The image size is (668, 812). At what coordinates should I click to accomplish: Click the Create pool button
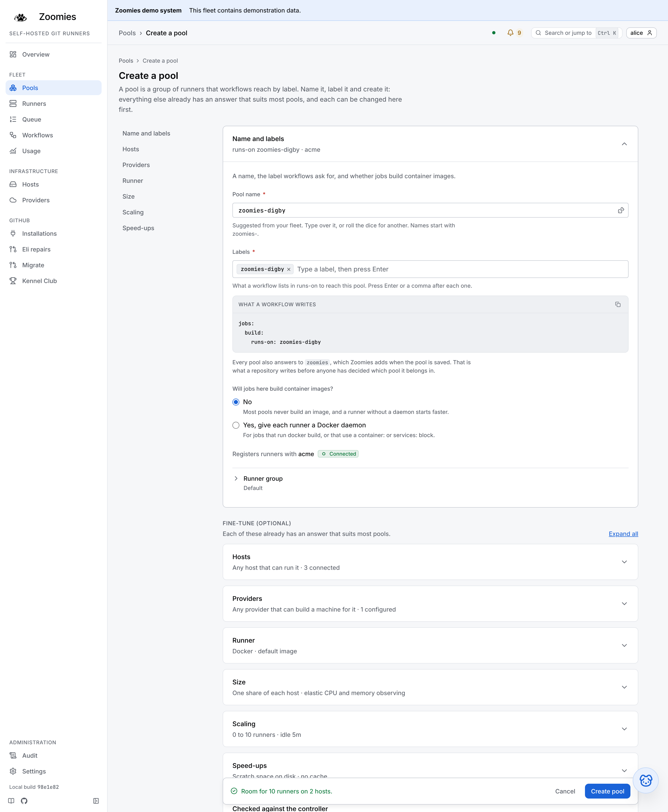pyautogui.click(x=607, y=791)
